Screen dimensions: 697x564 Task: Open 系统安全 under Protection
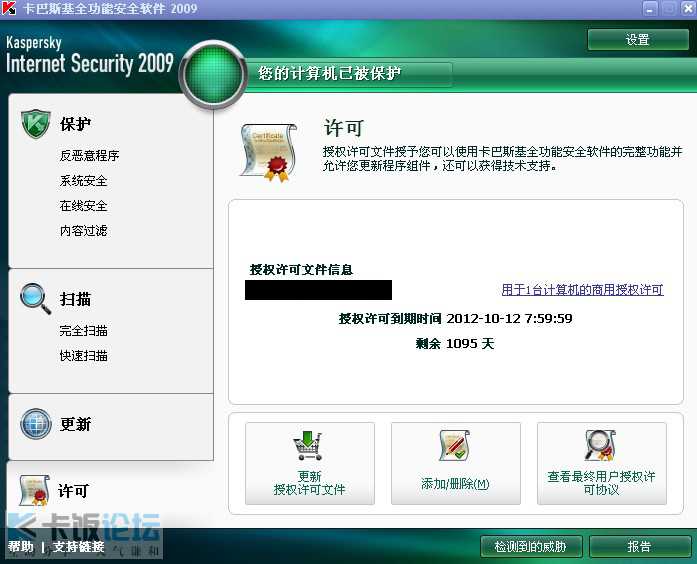click(83, 180)
